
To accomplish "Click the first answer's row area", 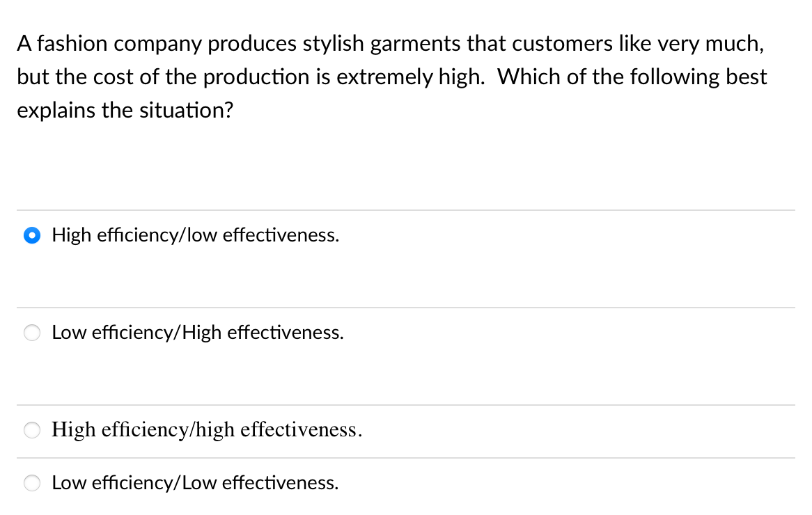I will click(405, 257).
